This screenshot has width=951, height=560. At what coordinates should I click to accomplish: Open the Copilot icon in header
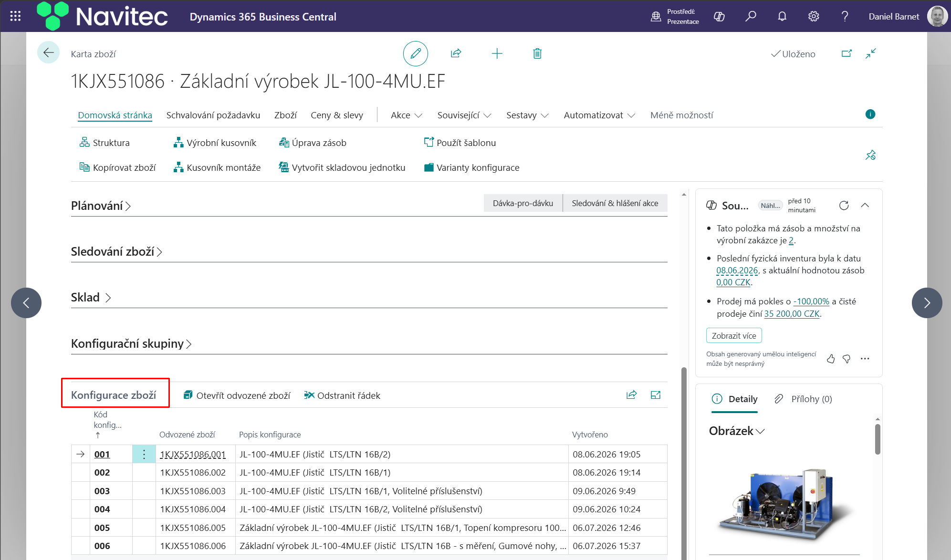point(719,17)
